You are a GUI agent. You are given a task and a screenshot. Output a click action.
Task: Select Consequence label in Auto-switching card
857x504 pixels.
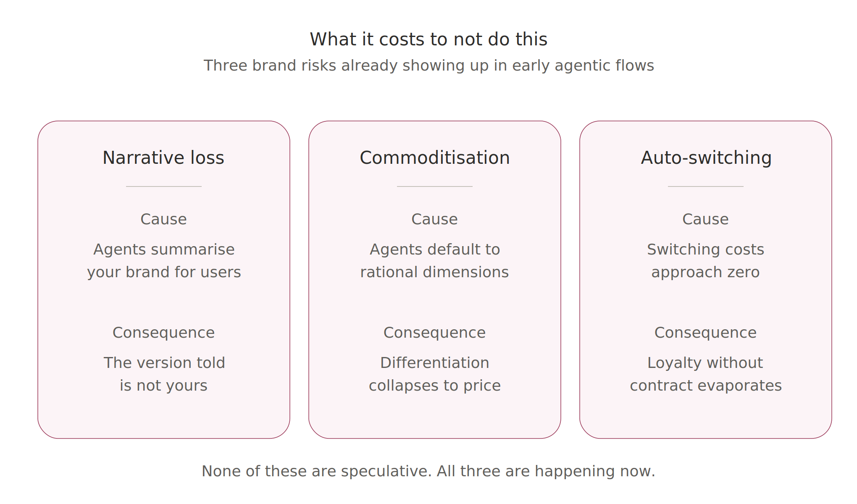click(x=705, y=333)
